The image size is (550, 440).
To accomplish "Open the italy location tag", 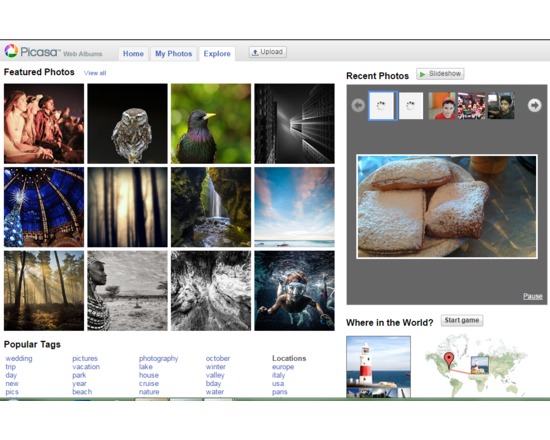I will pyautogui.click(x=279, y=375).
